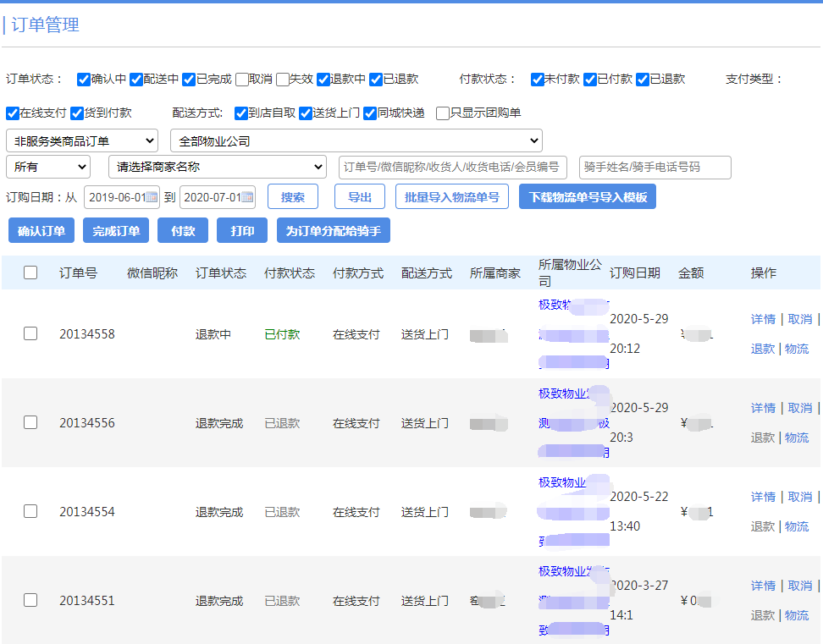Toggle the 已退款 order status checkbox

pos(376,80)
